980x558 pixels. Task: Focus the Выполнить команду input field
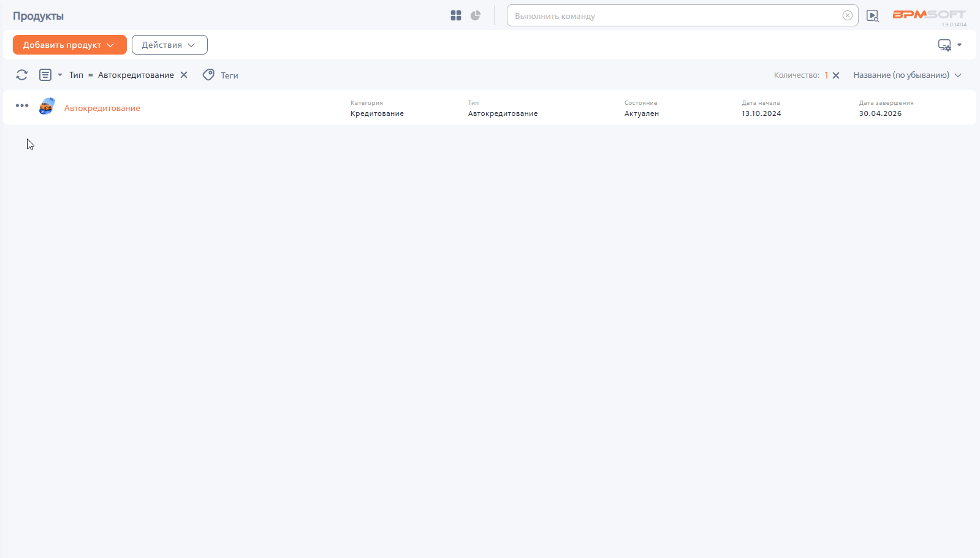pos(674,16)
